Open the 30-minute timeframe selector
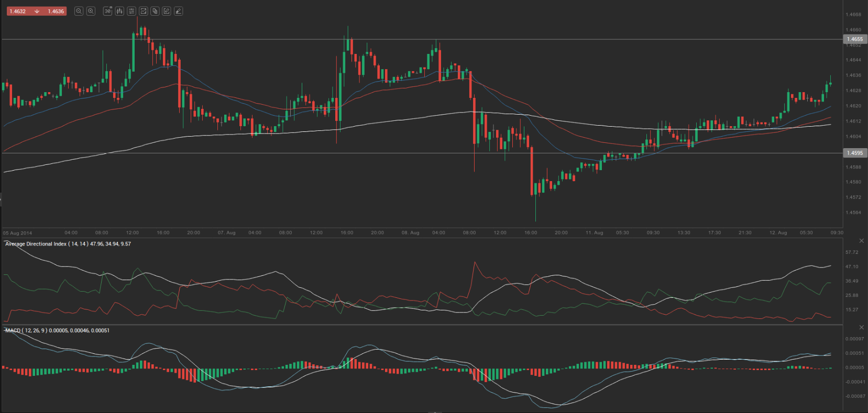 pyautogui.click(x=107, y=11)
